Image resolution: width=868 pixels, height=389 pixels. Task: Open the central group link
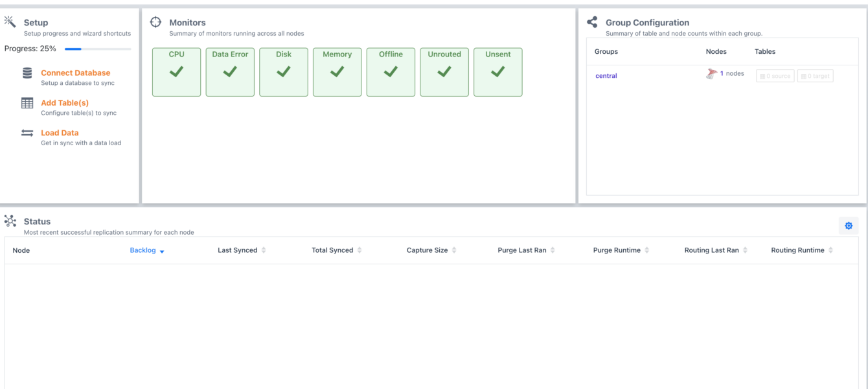pyautogui.click(x=606, y=76)
